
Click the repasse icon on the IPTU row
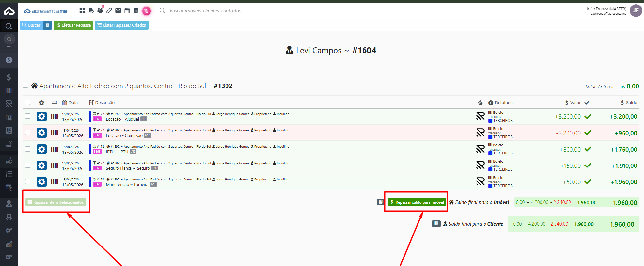(480, 149)
